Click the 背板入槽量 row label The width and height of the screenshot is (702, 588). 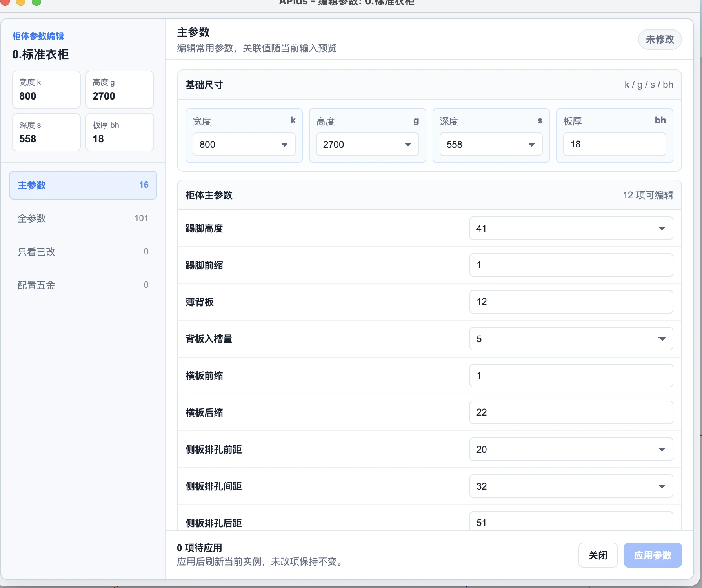tap(209, 339)
